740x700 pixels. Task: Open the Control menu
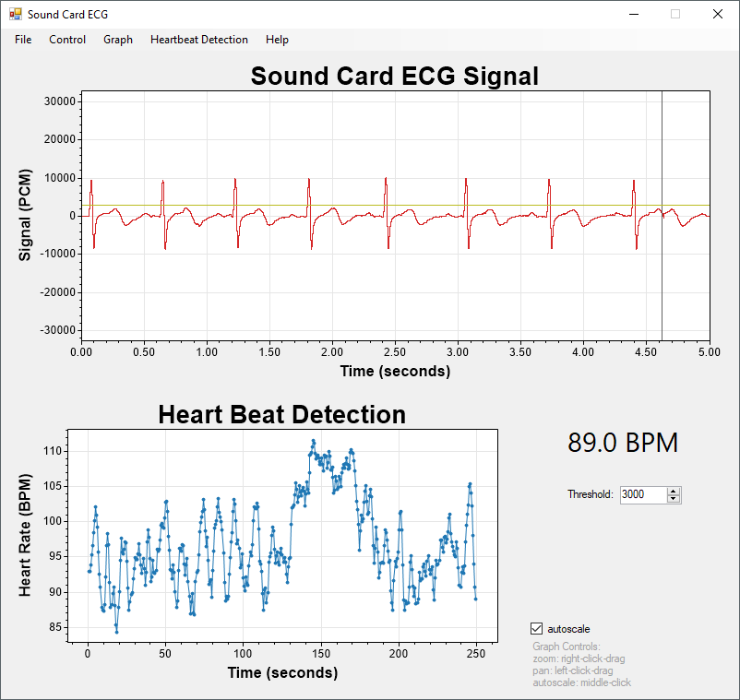[x=67, y=40]
